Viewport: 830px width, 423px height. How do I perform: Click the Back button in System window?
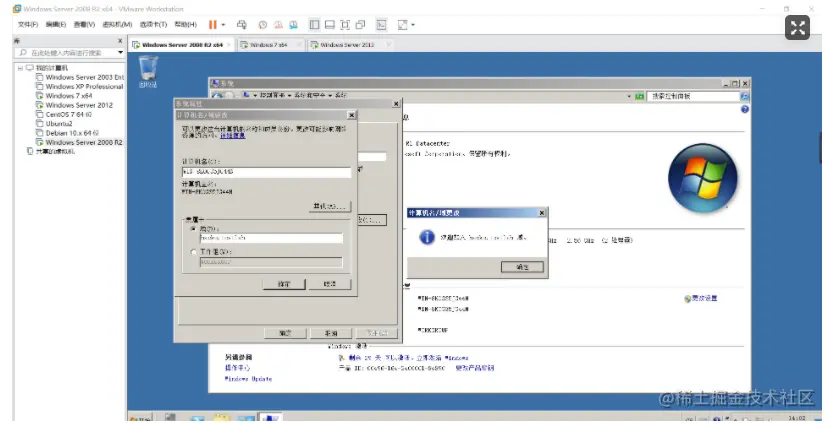(x=217, y=95)
